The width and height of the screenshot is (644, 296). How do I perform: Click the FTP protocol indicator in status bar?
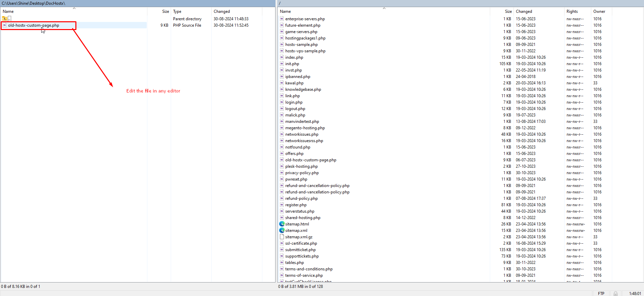pos(601,293)
